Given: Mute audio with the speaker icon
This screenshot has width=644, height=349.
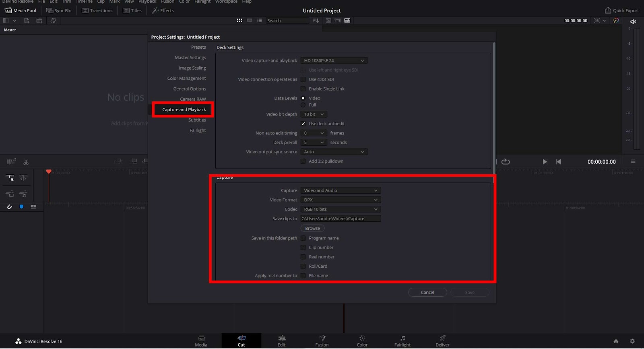Looking at the screenshot, I should click(633, 21).
